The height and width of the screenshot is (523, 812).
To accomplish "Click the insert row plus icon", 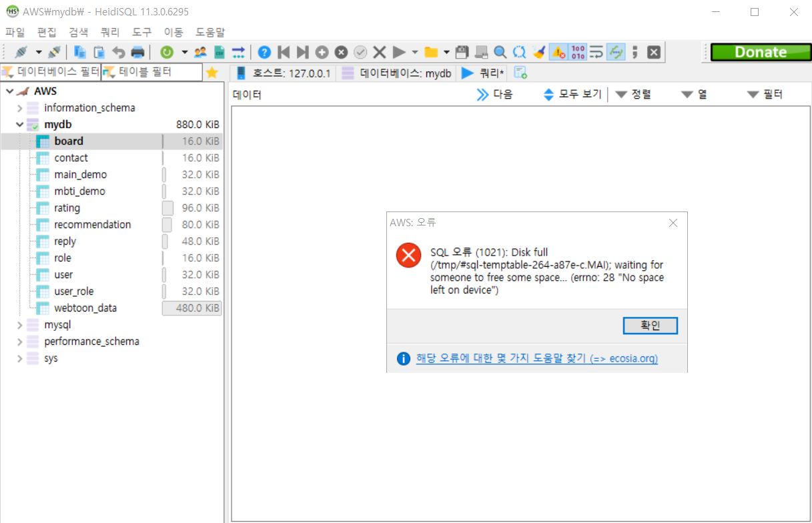I will pyautogui.click(x=322, y=52).
